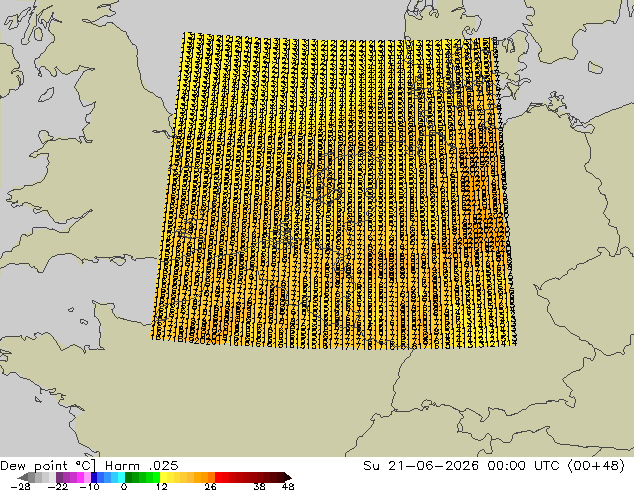Viewport: 634px width, 490px height.
Task: Click the '-28' legend label
Action: 20,486
